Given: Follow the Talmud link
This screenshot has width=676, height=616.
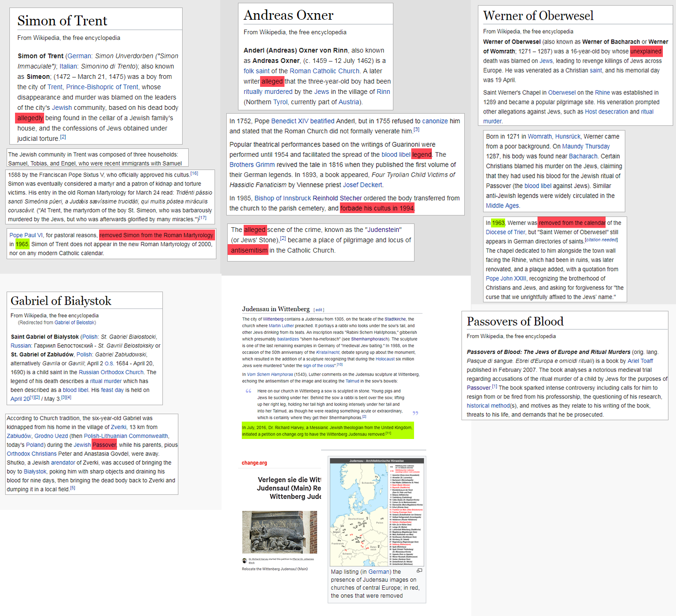Looking at the screenshot, I should pos(352,381).
